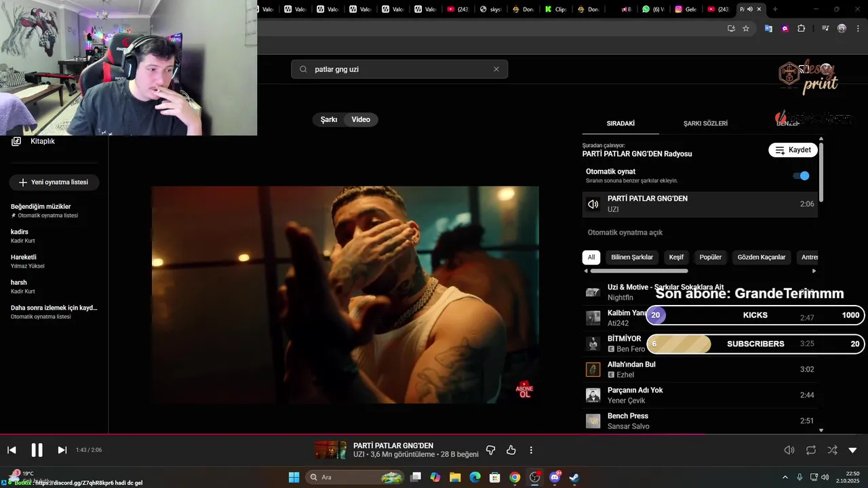Open a new browser tab
This screenshot has height=488, width=868.
click(775, 9)
